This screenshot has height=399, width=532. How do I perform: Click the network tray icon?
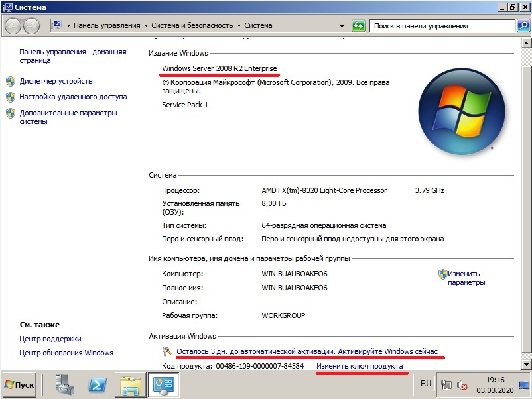click(446, 385)
